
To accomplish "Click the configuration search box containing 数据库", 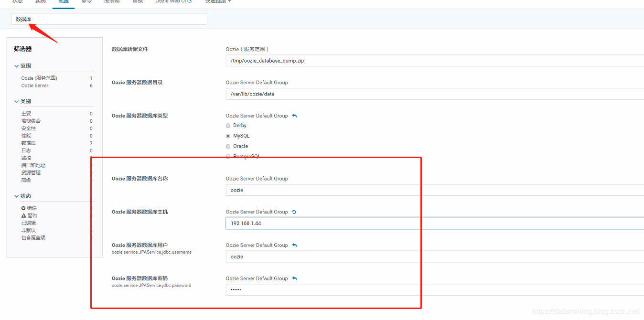I will 109,19.
